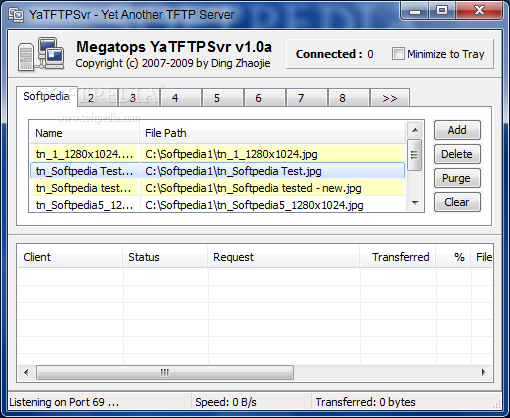Click the Purge button
The image size is (510, 418).
(x=457, y=178)
